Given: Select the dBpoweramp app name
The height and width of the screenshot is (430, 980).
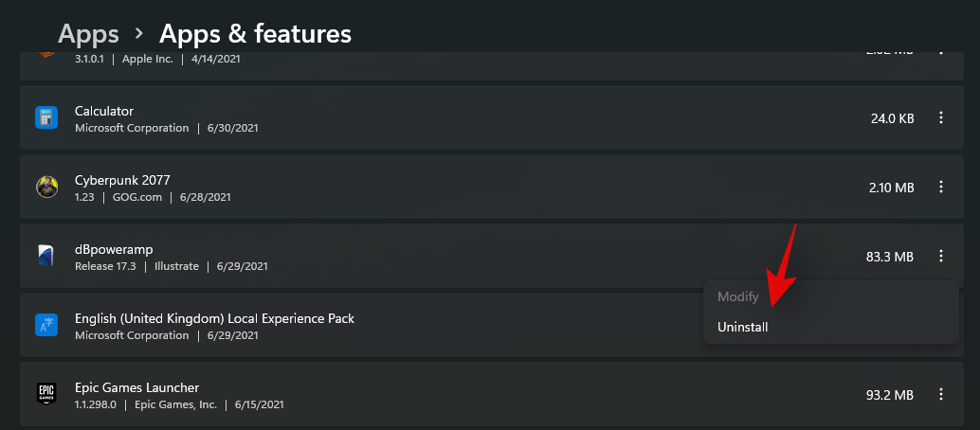Looking at the screenshot, I should [114, 249].
